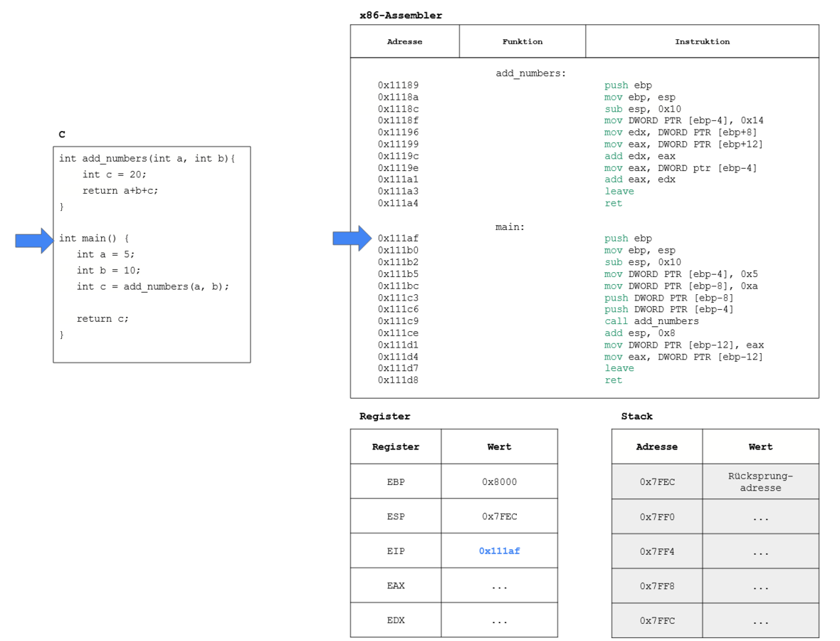Select stack address 0x7FFC cell
Image resolution: width=840 pixels, height=641 pixels.
pos(656,620)
